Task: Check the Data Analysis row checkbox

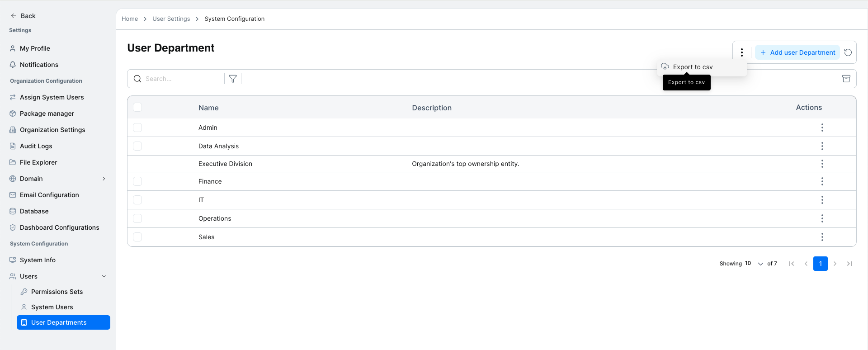Action: tap(137, 146)
